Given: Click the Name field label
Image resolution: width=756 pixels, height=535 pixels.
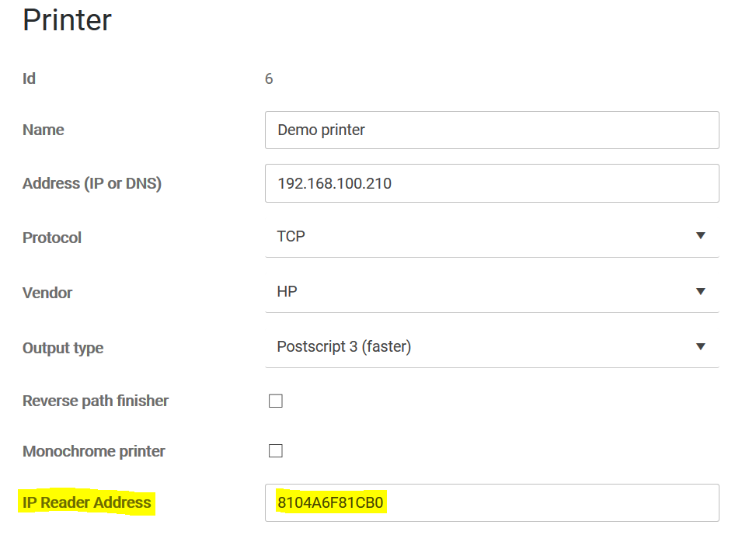Looking at the screenshot, I should pos(44,130).
